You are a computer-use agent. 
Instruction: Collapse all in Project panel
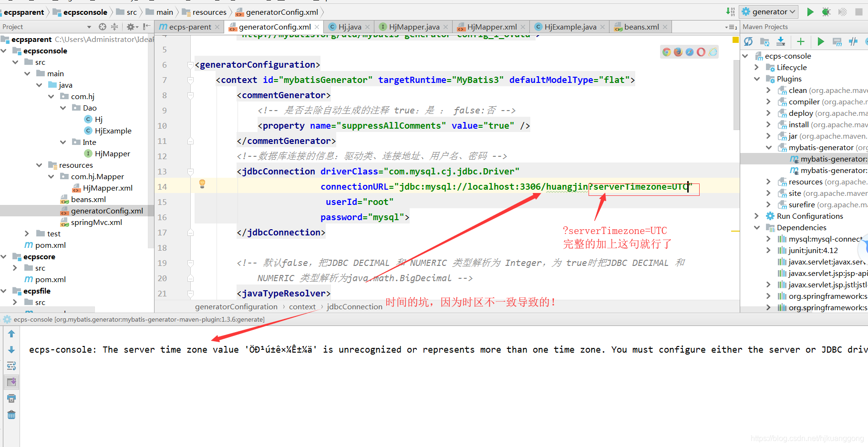point(114,27)
